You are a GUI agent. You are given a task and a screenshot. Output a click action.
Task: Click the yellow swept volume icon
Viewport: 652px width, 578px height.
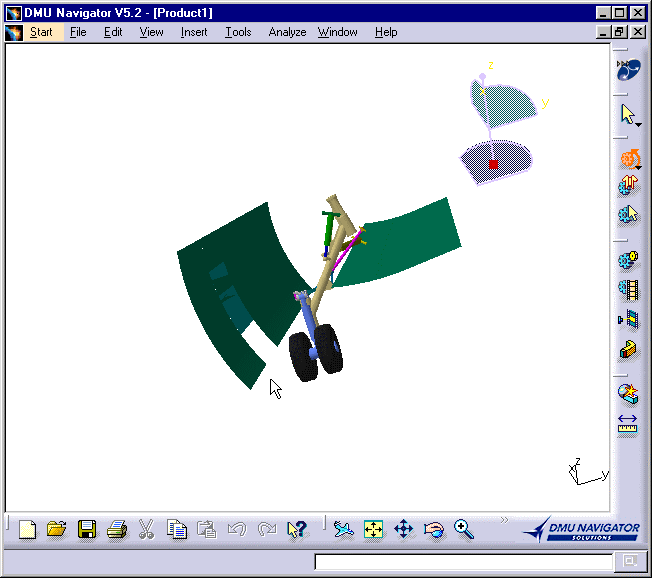pyautogui.click(x=628, y=349)
